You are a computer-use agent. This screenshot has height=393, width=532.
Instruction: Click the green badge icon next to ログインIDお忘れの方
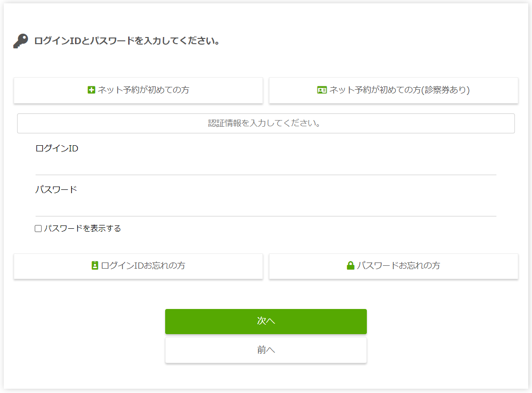[x=95, y=265]
